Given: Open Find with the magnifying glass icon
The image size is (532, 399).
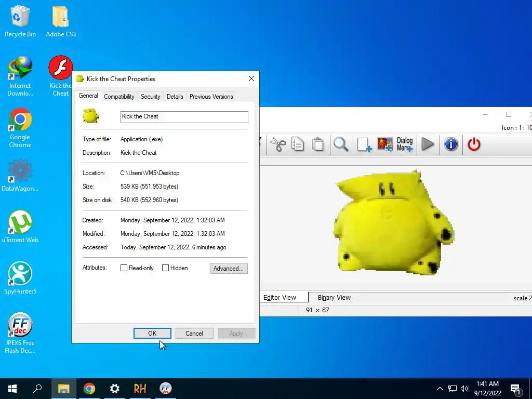Looking at the screenshot, I should click(341, 144).
